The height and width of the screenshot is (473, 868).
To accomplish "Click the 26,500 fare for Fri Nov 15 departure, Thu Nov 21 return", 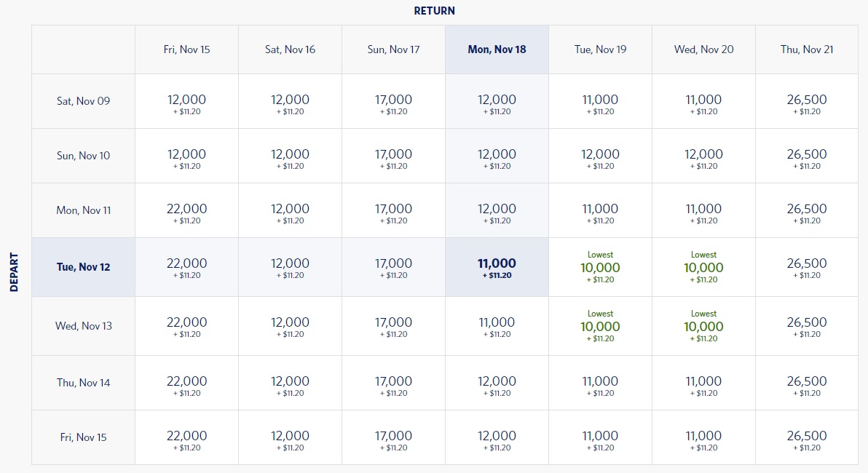I will (x=807, y=439).
